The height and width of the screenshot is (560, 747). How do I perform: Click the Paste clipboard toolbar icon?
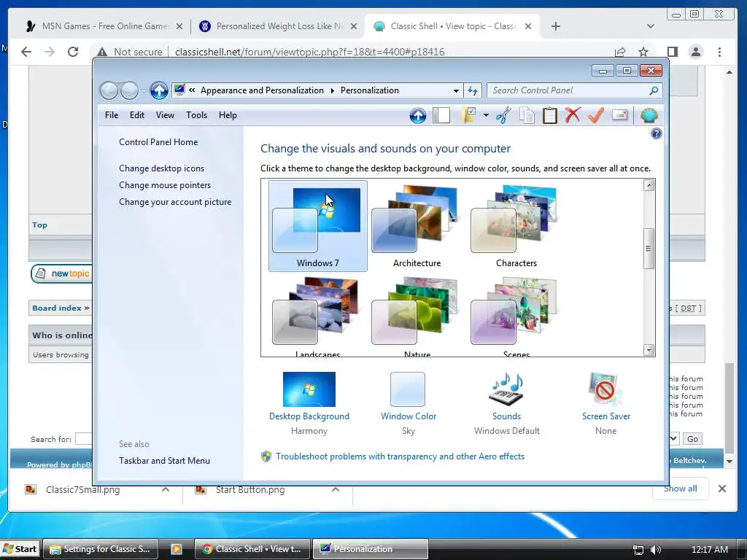(x=550, y=115)
